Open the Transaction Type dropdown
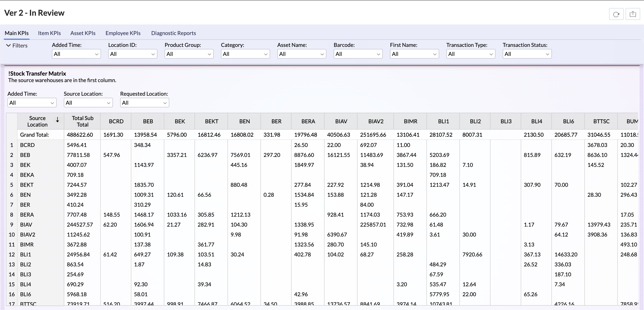The width and height of the screenshot is (644, 310). pyautogui.click(x=471, y=54)
